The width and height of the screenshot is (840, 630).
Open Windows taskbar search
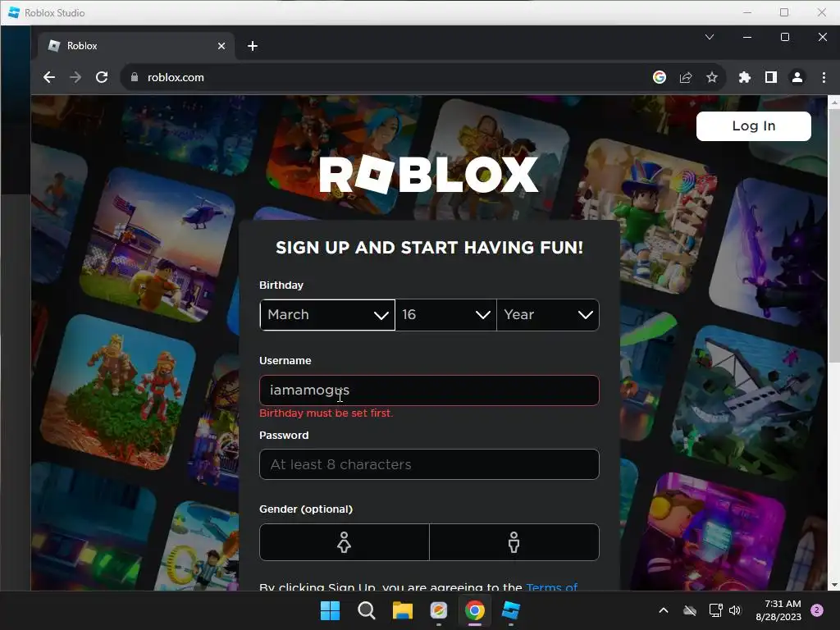(367, 610)
